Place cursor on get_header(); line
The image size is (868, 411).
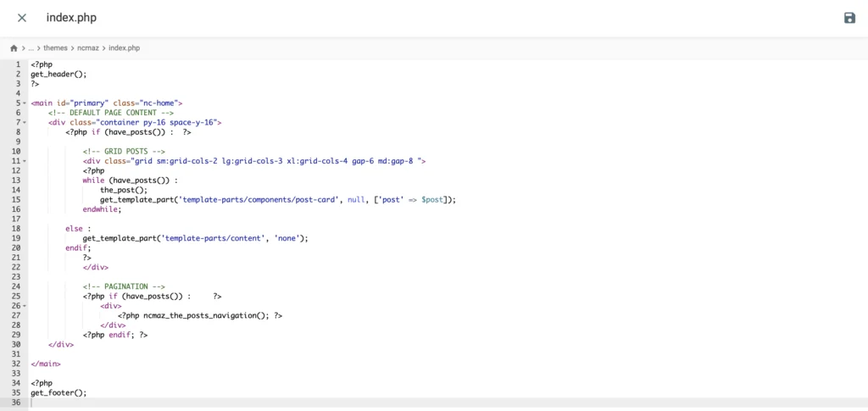pyautogui.click(x=58, y=74)
